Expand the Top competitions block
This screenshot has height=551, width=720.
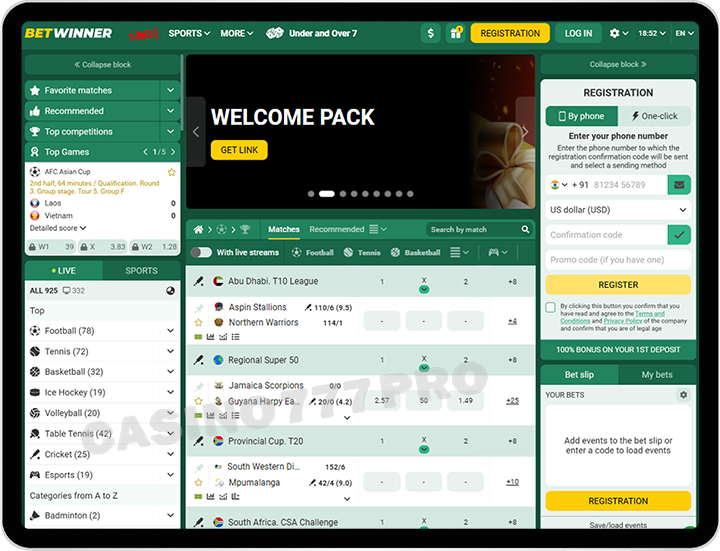pos(170,132)
